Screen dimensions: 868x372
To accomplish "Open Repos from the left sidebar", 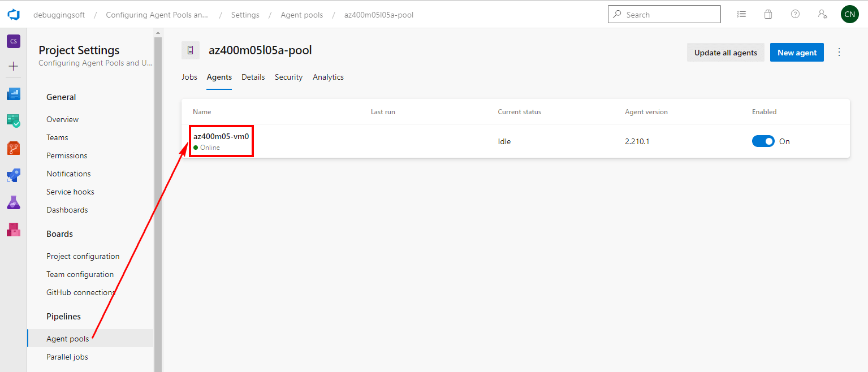I will coord(13,148).
